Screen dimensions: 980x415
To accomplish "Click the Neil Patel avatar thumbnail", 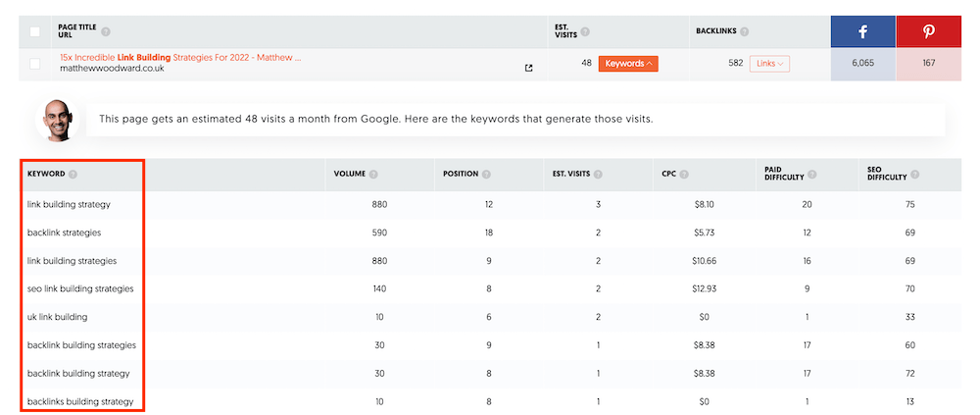I will (x=57, y=120).
